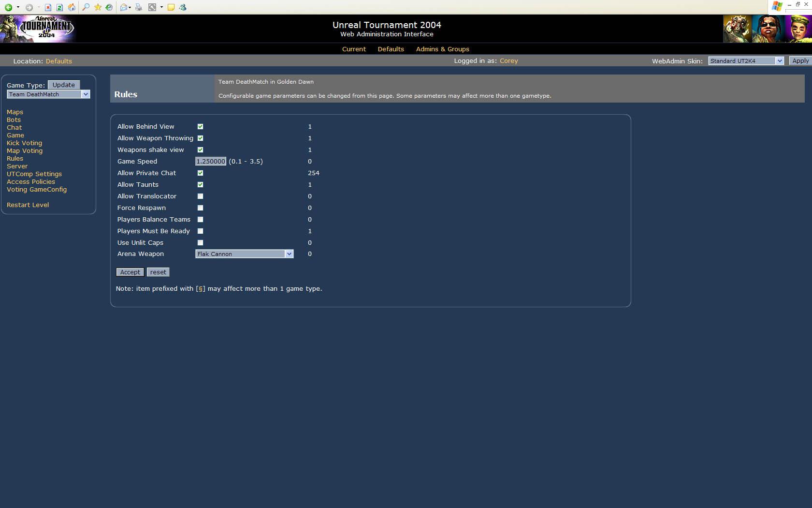Enable the Force Respawn checkbox
812x508 pixels.
pos(200,208)
